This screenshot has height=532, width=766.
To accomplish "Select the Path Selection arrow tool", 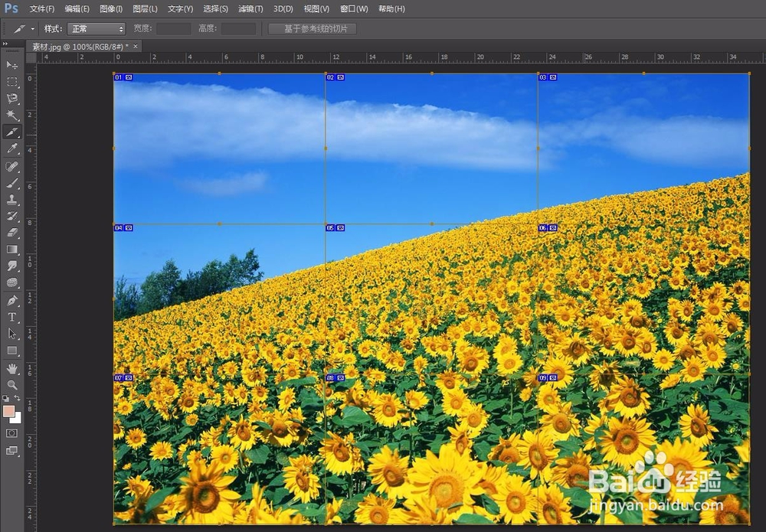I will [x=12, y=334].
